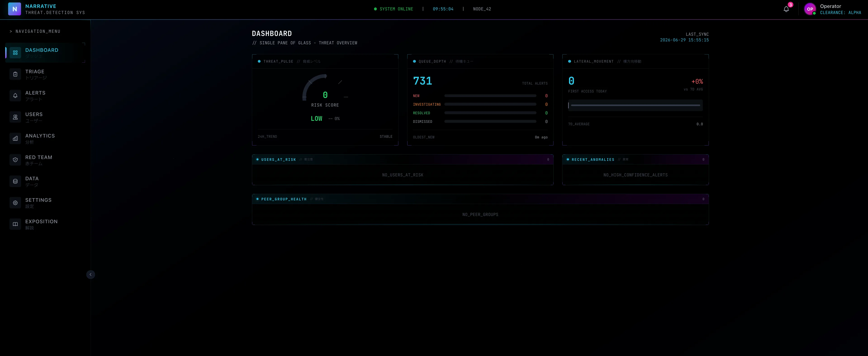Click the 731 total alerts number
The image size is (868, 356).
pyautogui.click(x=422, y=81)
